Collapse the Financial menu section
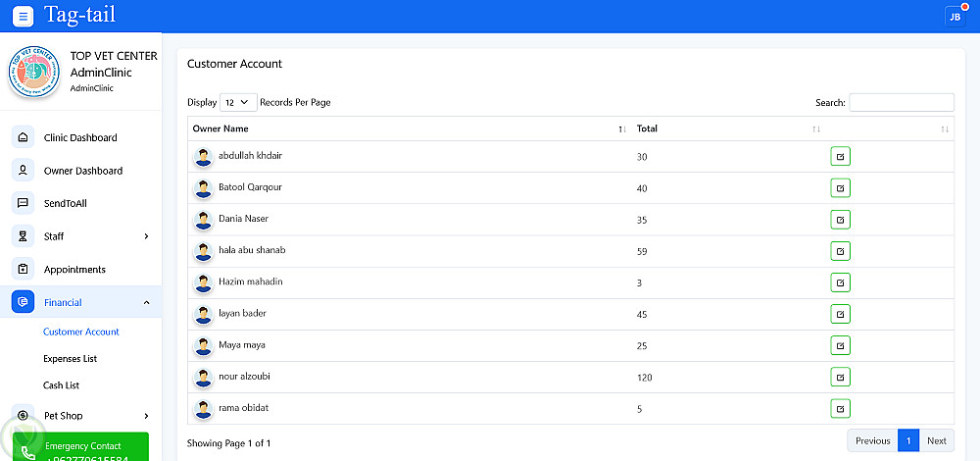The image size is (980, 461). [146, 302]
